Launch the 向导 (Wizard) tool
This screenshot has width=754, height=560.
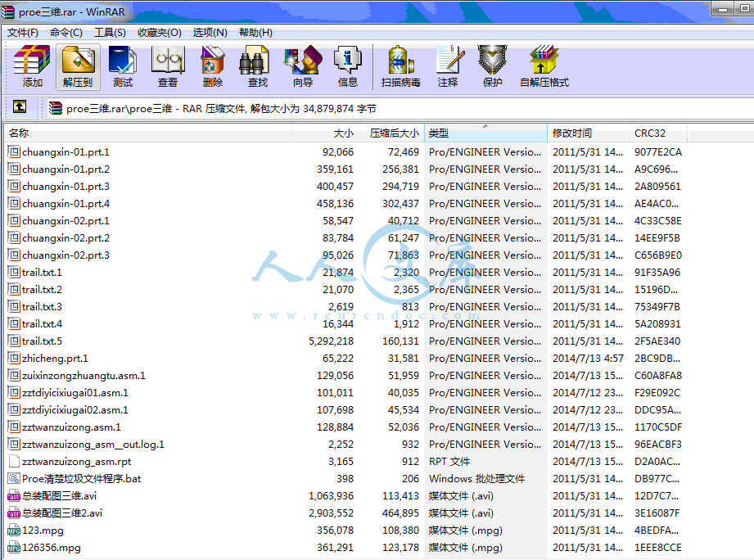(x=303, y=67)
